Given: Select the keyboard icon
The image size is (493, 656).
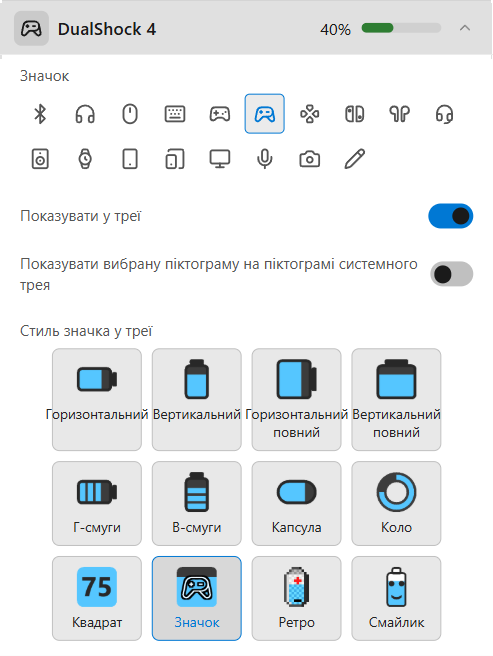Looking at the screenshot, I should coord(175,114).
